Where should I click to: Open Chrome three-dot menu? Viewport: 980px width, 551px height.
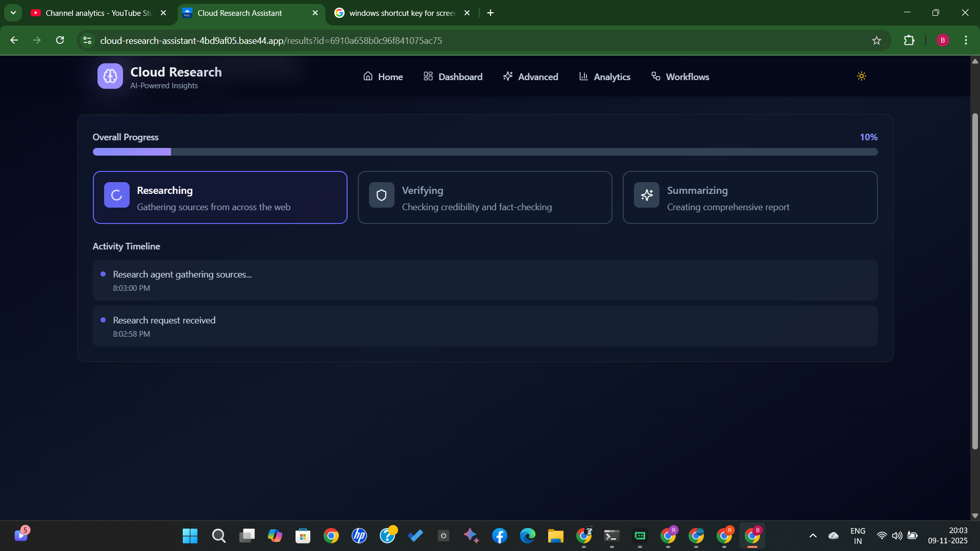click(x=966, y=40)
